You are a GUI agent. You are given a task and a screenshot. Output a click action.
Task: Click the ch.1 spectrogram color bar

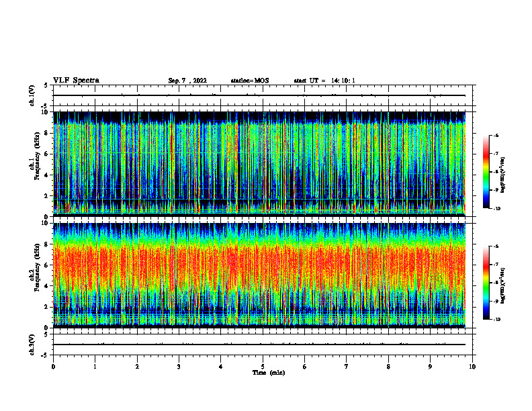486,172
